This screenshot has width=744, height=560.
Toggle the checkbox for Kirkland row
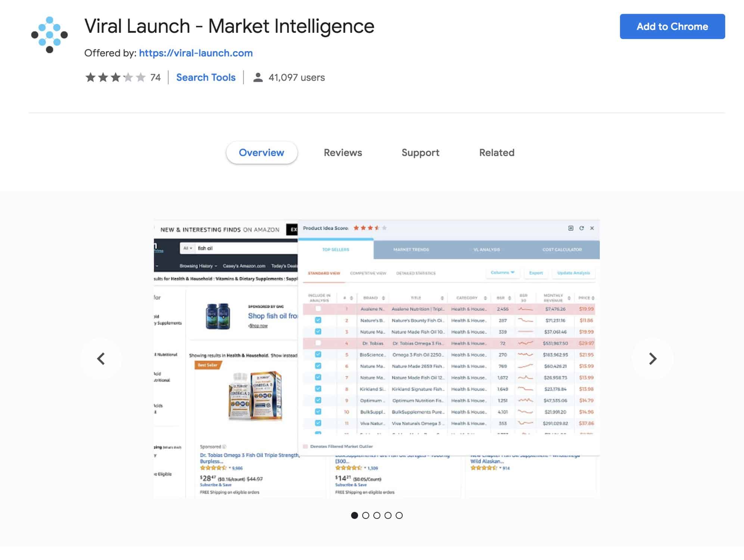pyautogui.click(x=318, y=389)
